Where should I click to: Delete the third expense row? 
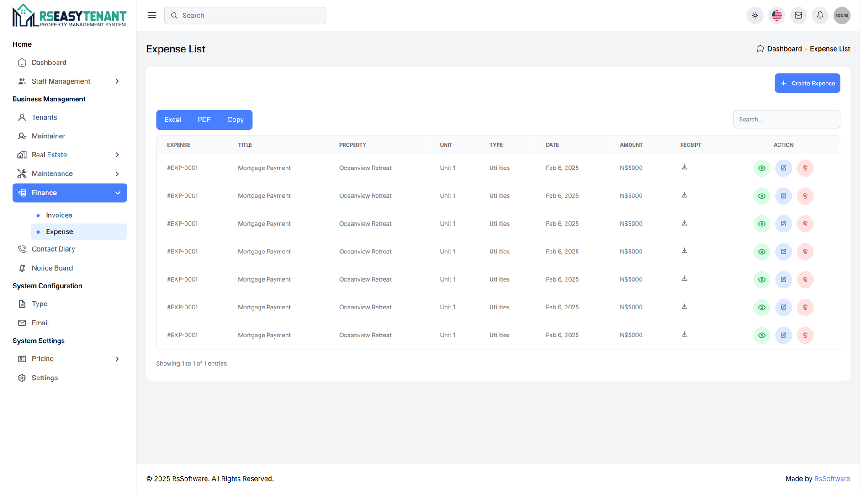coord(805,224)
